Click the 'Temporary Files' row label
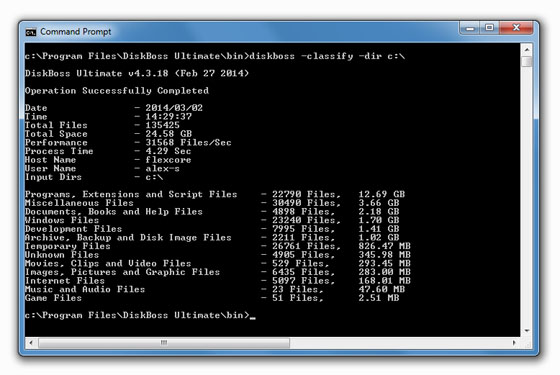The width and height of the screenshot is (560, 375). pyautogui.click(x=68, y=246)
